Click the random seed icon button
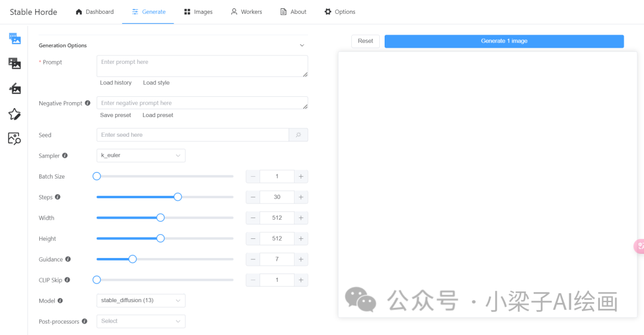 [299, 135]
